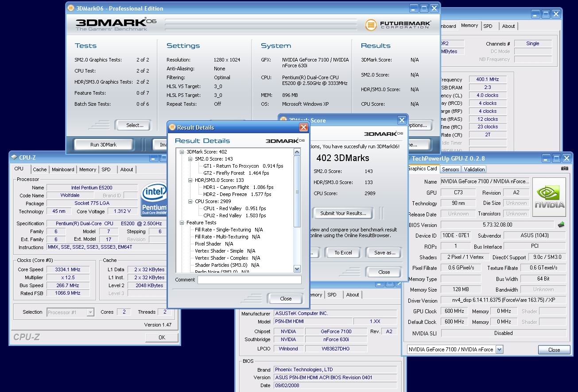Click the Result Details scrollbar thumb
This screenshot has height=392, width=578.
(297, 192)
